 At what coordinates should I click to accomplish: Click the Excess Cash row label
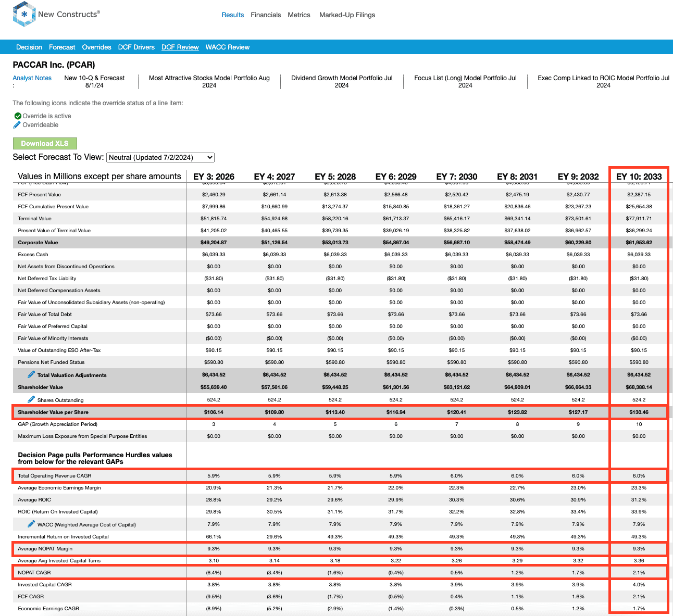[x=33, y=255]
